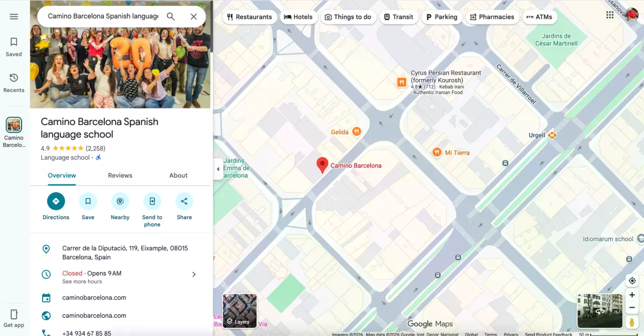This screenshot has height=336, width=644.
Task: Click the search magnifier icon
Action: tap(170, 16)
